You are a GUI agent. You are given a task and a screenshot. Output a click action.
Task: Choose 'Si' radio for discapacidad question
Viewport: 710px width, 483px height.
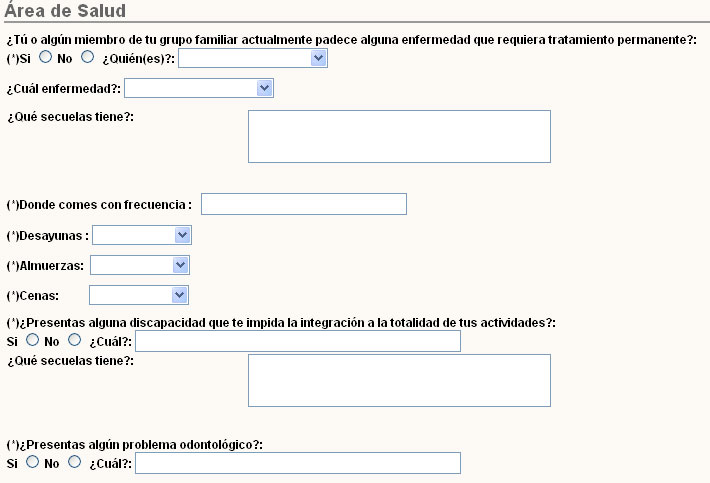point(33,340)
